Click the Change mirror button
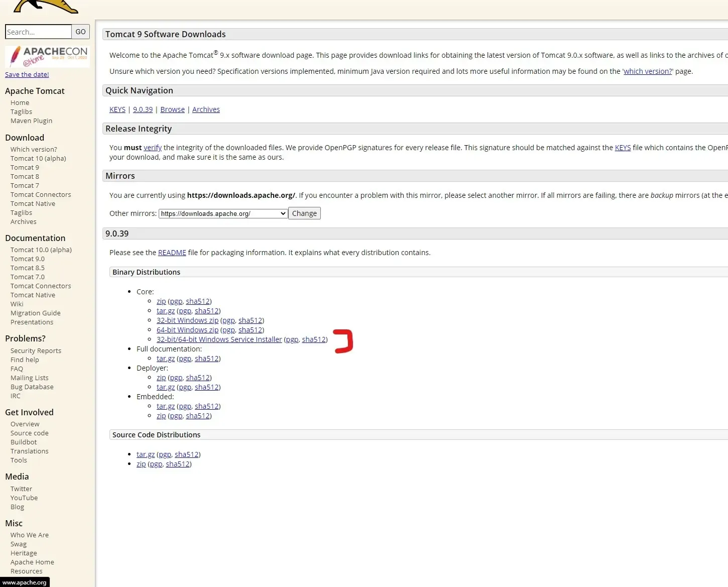This screenshot has width=728, height=587. pyautogui.click(x=304, y=213)
